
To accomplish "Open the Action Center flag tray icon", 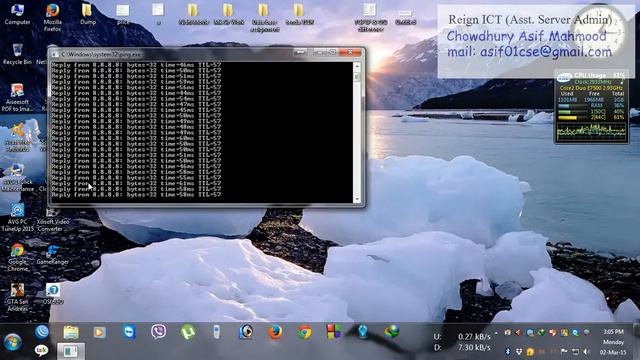I will point(564,351).
